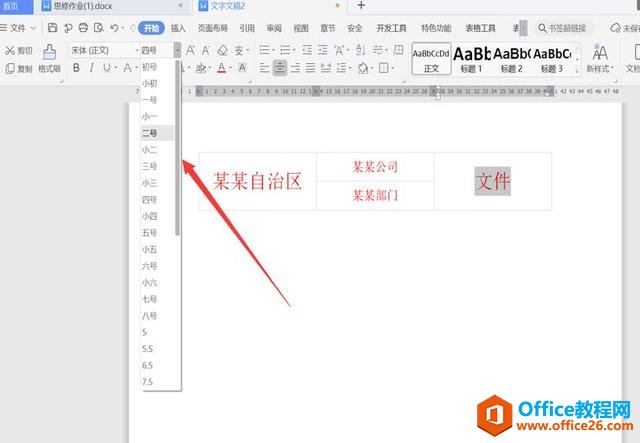Click the Undo arrow icon
This screenshot has height=443, width=640.
[x=114, y=28]
